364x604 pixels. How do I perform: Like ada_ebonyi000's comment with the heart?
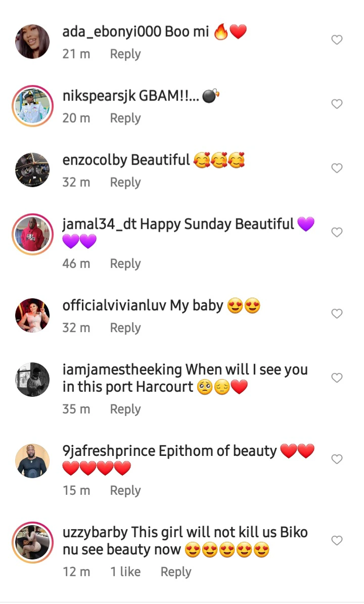click(x=337, y=40)
